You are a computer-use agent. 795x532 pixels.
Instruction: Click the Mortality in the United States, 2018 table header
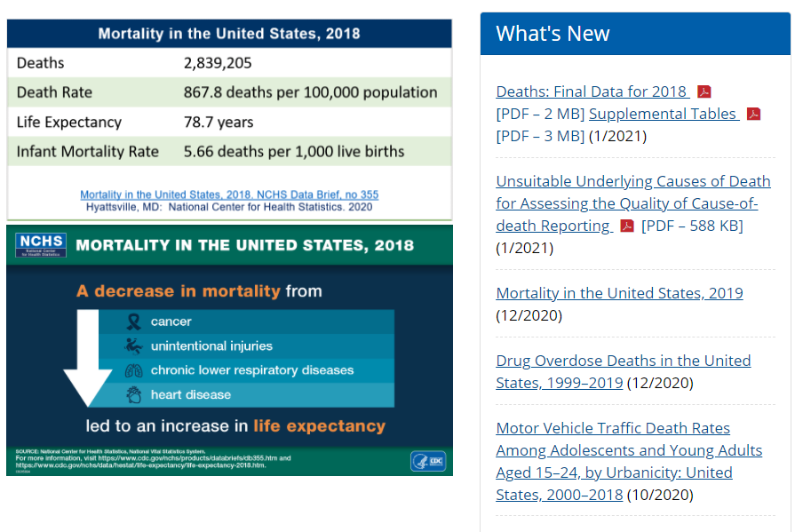click(229, 34)
